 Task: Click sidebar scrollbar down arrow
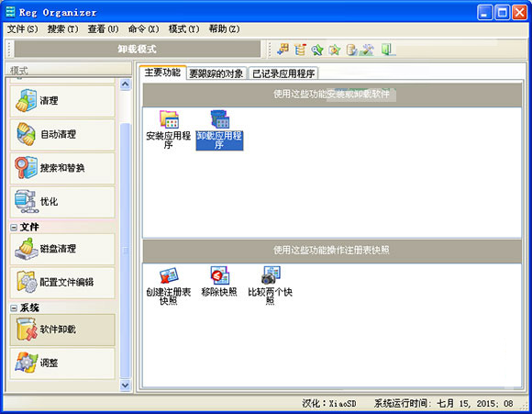coord(125,386)
